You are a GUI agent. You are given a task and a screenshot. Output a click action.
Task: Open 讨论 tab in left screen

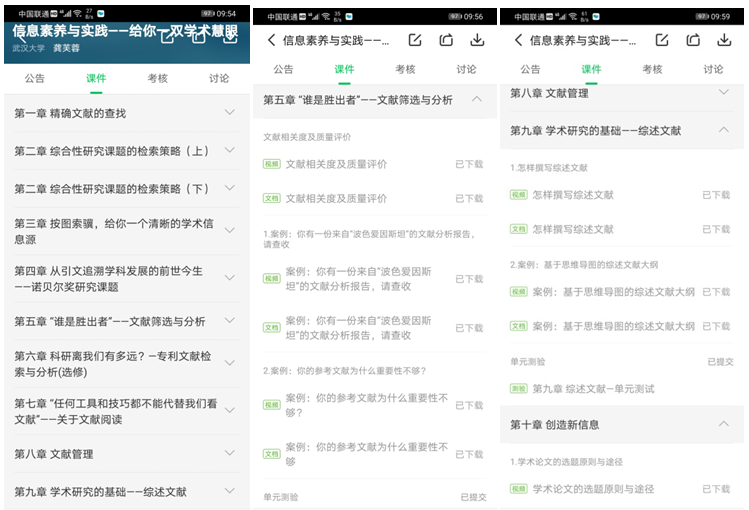pyautogui.click(x=219, y=78)
